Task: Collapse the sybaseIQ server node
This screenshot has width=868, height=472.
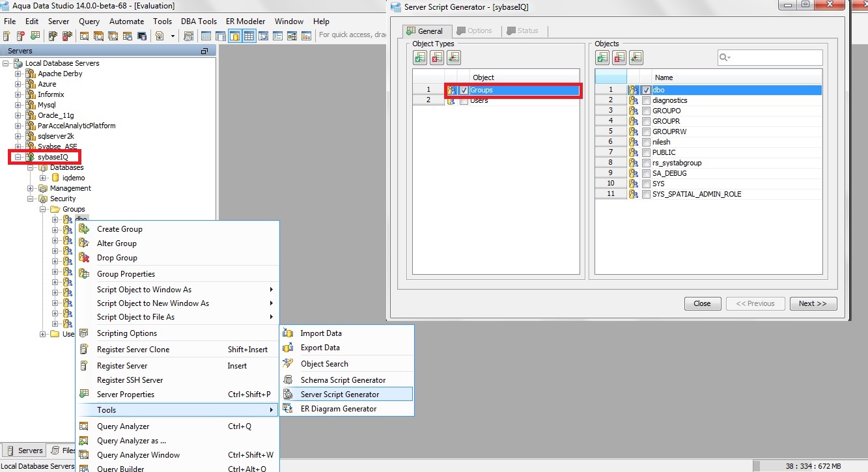Action: click(x=18, y=157)
